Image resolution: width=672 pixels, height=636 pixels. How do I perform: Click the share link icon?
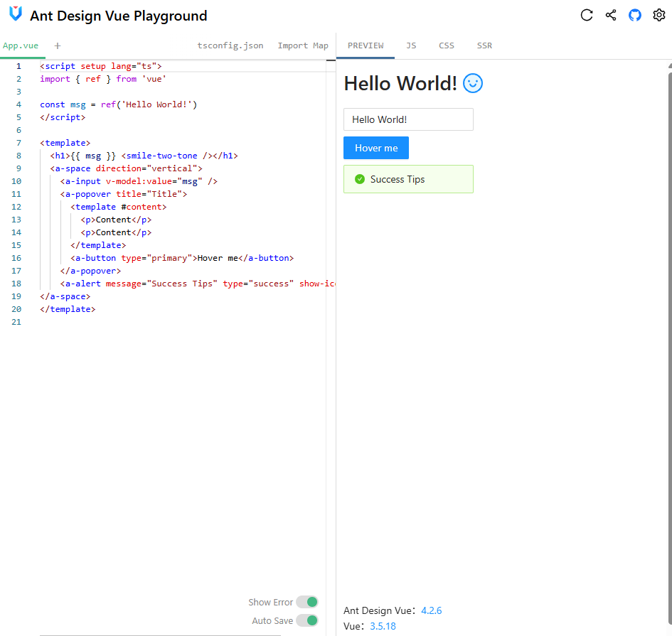(611, 15)
